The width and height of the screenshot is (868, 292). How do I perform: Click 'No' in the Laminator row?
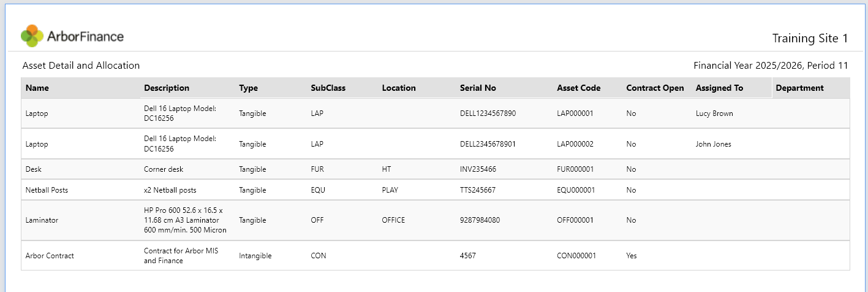pos(631,220)
